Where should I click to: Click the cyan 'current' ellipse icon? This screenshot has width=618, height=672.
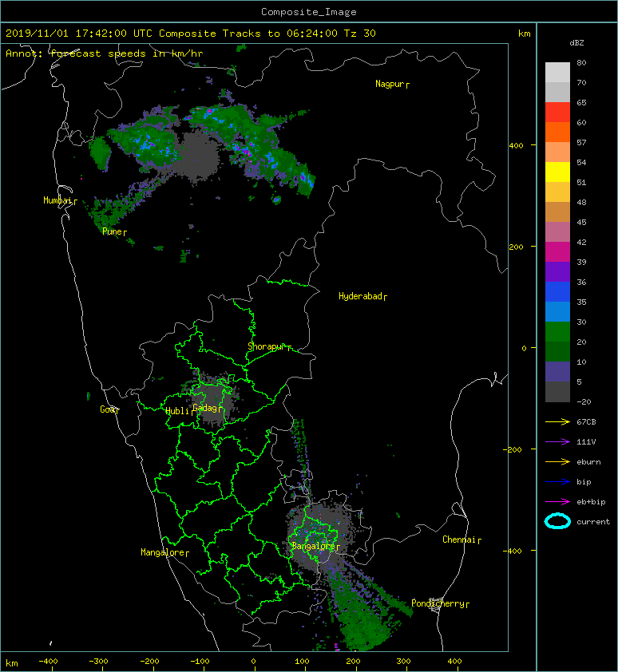(x=557, y=521)
